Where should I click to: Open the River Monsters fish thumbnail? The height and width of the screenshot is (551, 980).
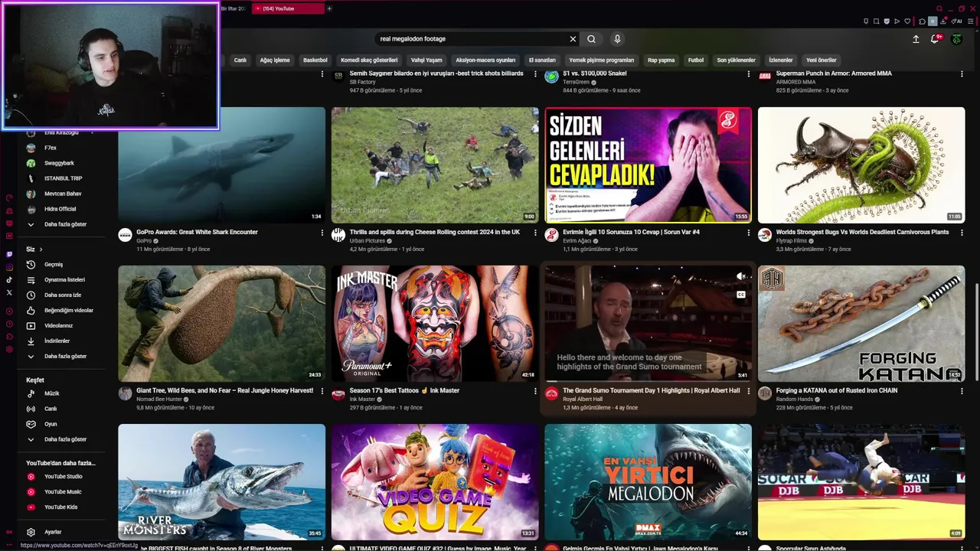(222, 482)
